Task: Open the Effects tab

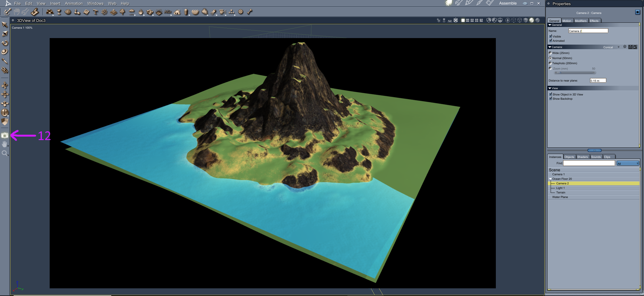Action: (x=594, y=21)
